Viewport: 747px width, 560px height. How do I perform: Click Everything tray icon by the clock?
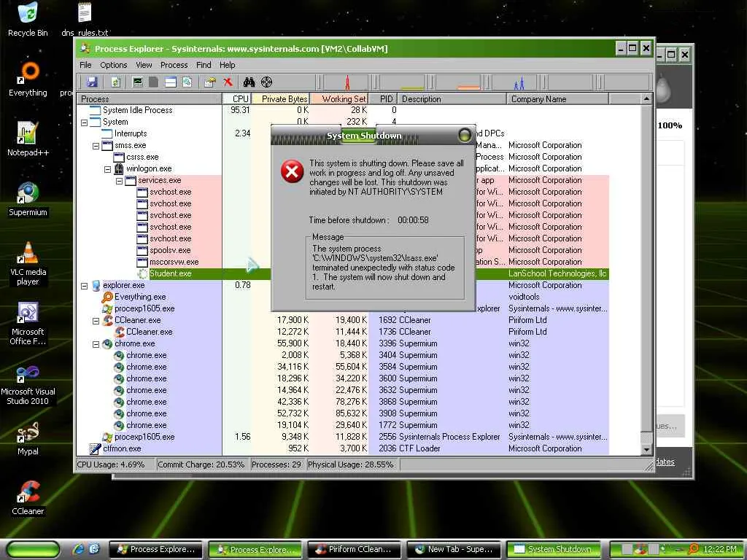pos(694,549)
